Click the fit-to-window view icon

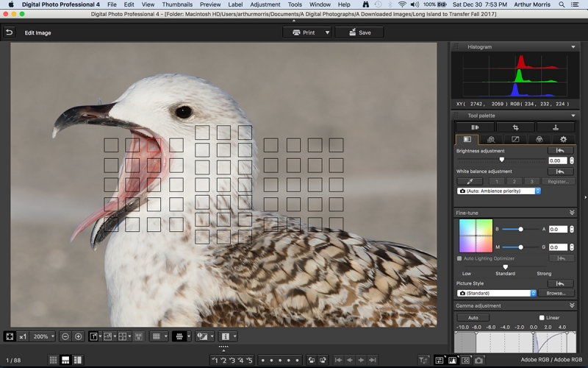tap(10, 336)
